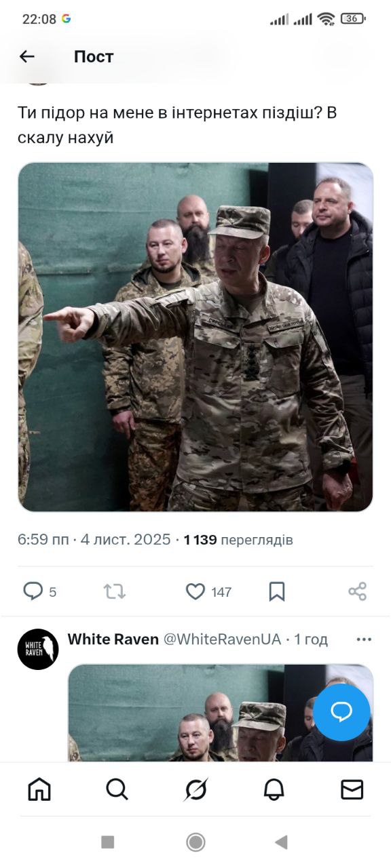Open the image in White Raven's reply

pos(221,713)
